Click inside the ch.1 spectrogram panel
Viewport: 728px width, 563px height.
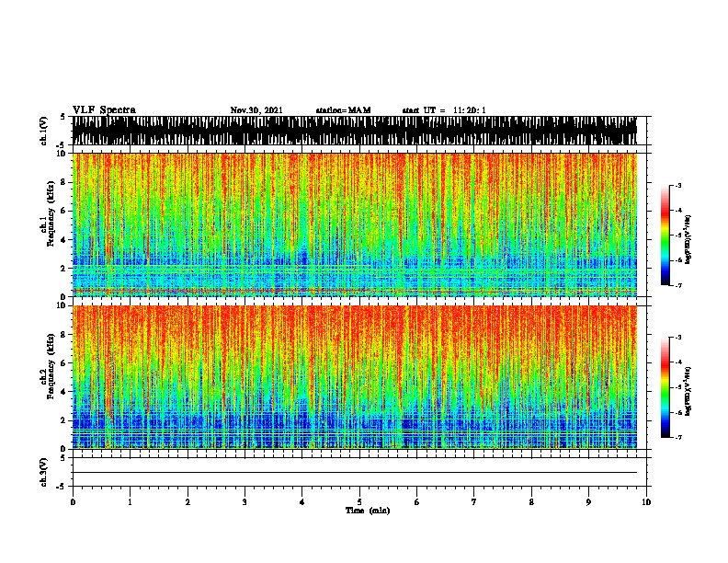pyautogui.click(x=355, y=224)
